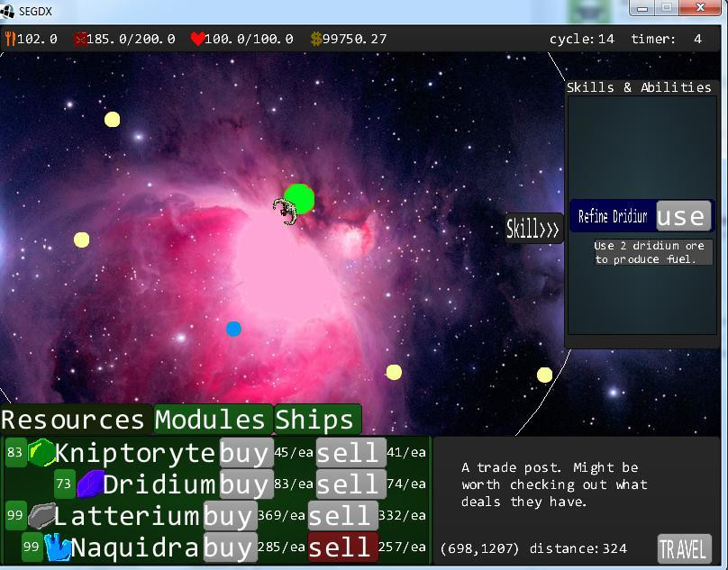
Task: Click the 'Use 2 dridium ore' description
Action: pos(653,252)
